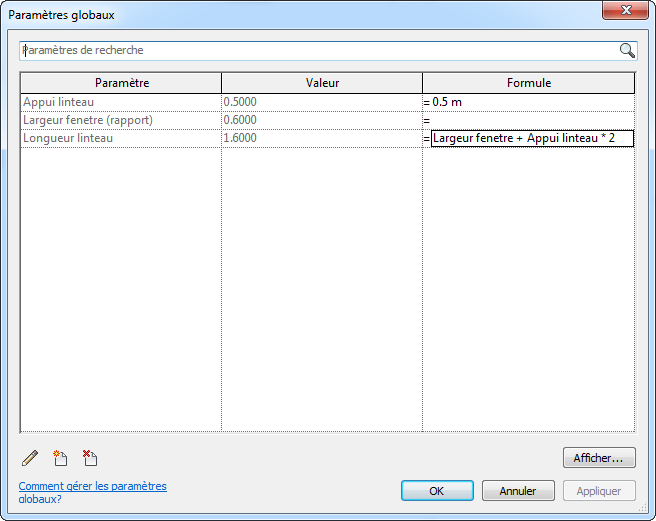Edit the Longueur linteau formula field
The width and height of the screenshot is (656, 521).
tap(531, 138)
